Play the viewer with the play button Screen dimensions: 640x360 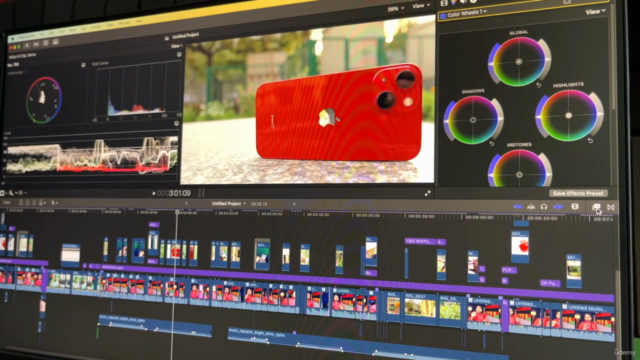pyautogui.click(x=153, y=193)
